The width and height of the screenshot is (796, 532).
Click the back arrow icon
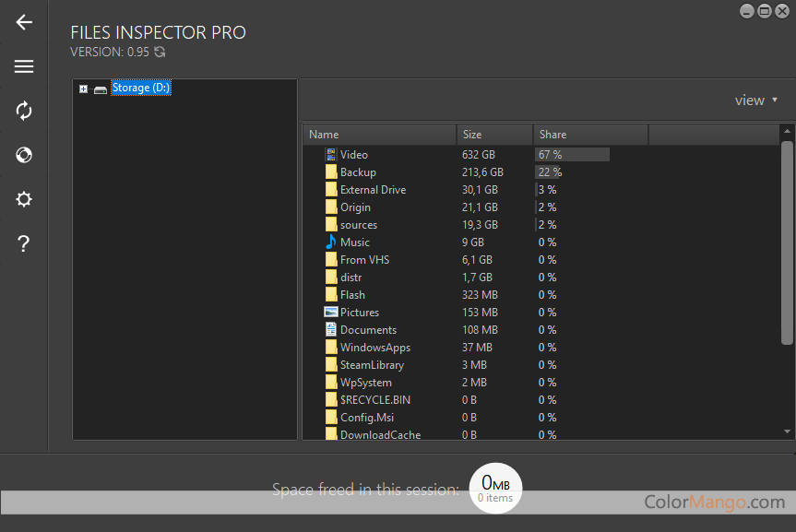pos(24,23)
